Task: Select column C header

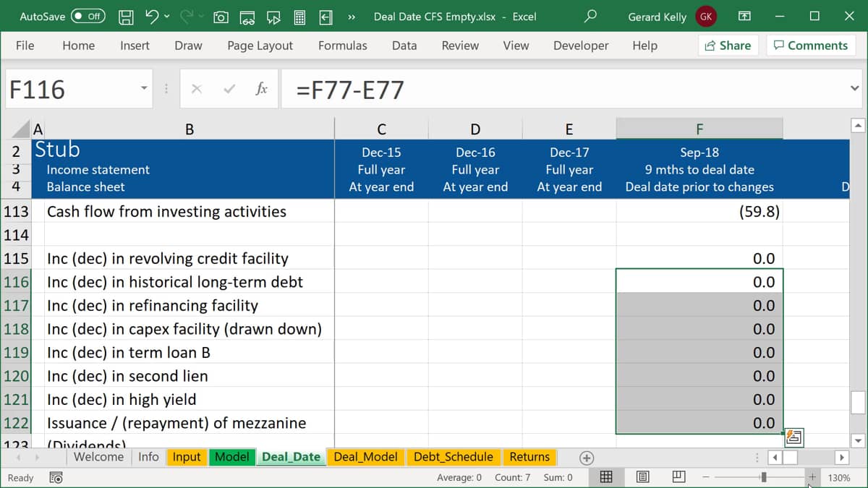Action: click(381, 129)
